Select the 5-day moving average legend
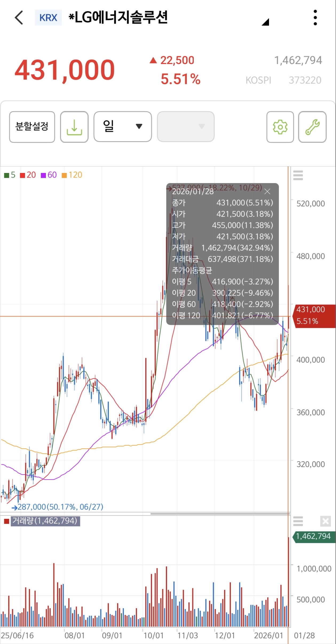The width and height of the screenshot is (336, 644). click(x=10, y=175)
